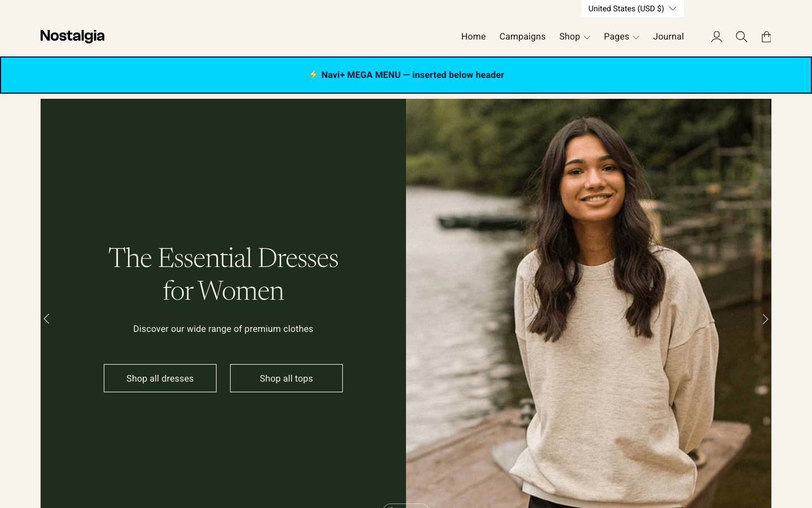Go to next slide arrow

pos(765,319)
